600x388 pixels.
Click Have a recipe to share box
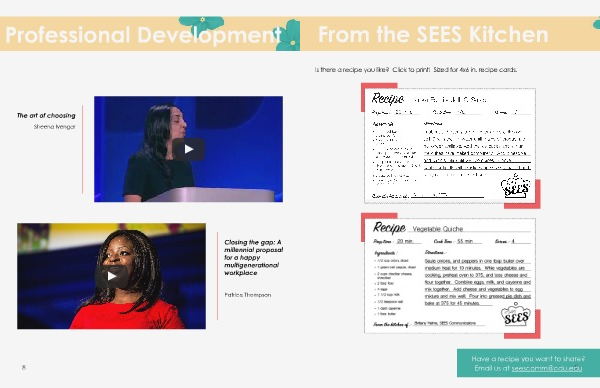tap(528, 363)
